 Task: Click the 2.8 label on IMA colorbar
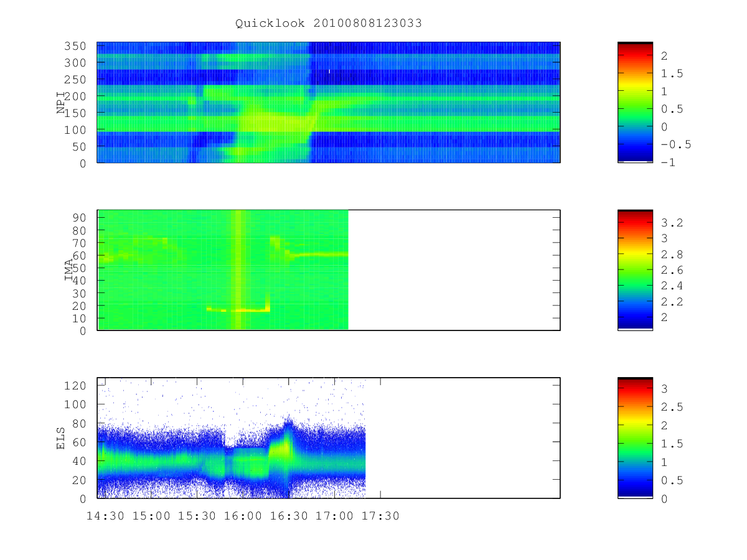click(x=674, y=254)
